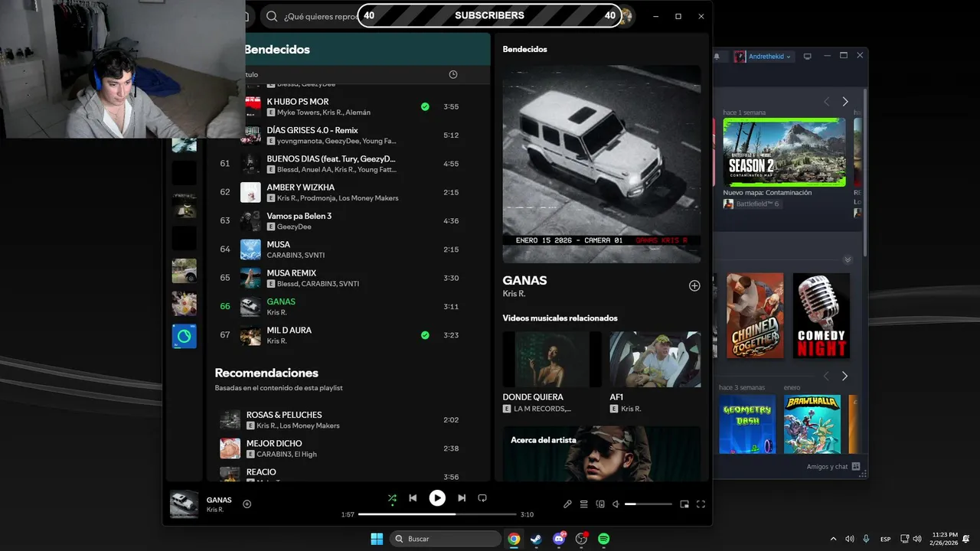Screen dimensions: 980x551
Task: Open white car playlist in Spotify sidebar
Action: click(184, 270)
